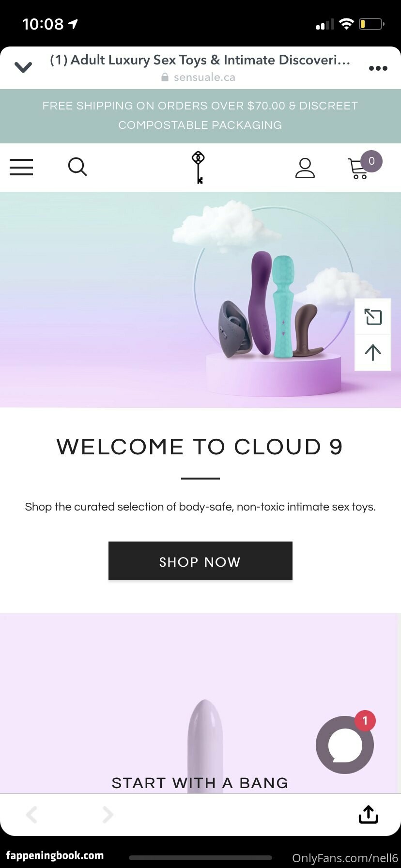Viewport: 401px width, 868px height.
Task: Tap the cart item count badge
Action: pos(371,161)
